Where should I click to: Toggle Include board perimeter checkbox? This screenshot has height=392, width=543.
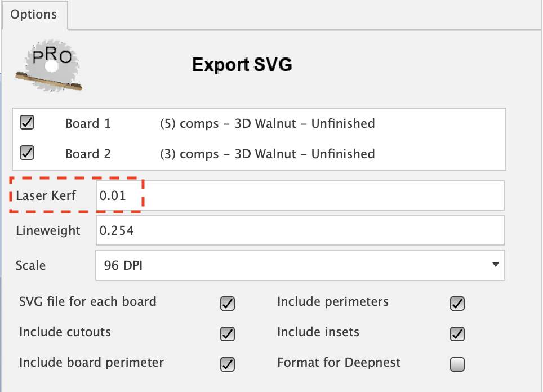click(228, 364)
